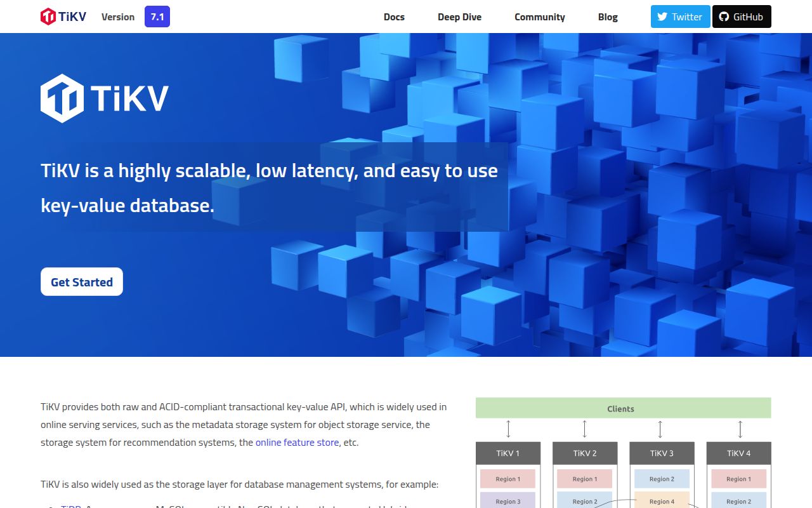
Task: Click the 'Version' label in navbar
Action: 118,17
